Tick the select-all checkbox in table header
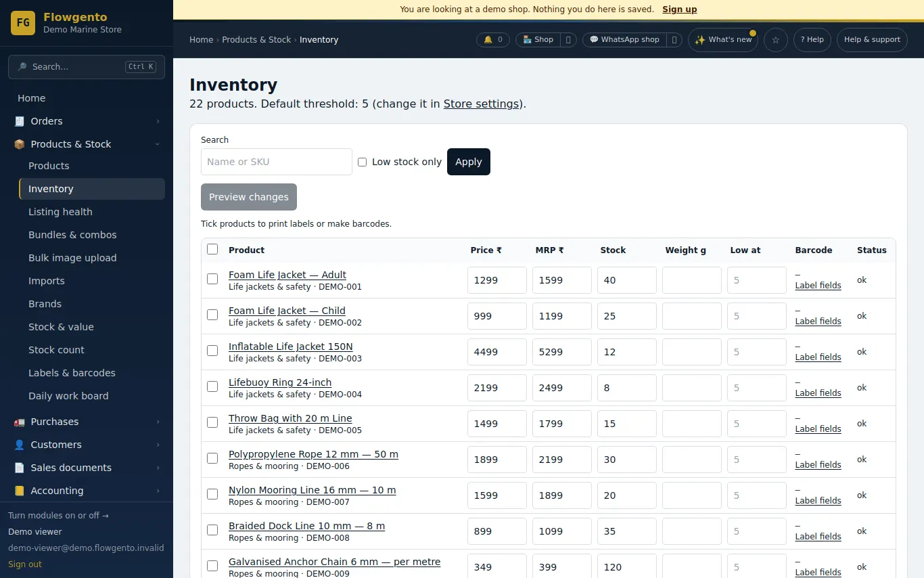Screen dimensions: 924x578 [212, 249]
